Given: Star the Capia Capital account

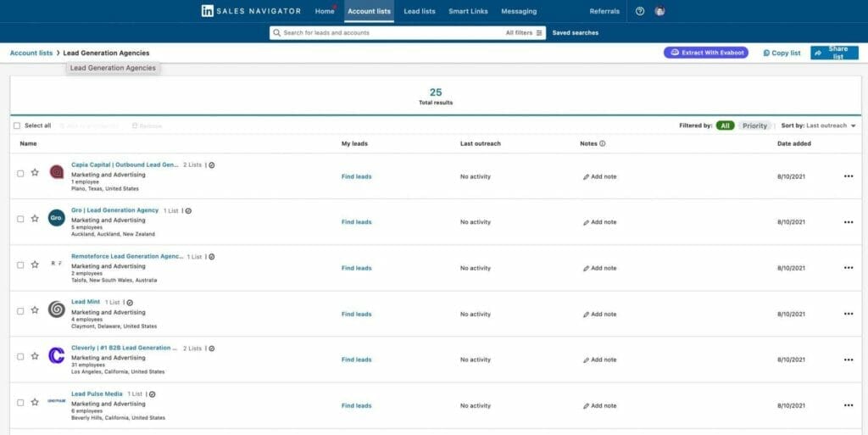Looking at the screenshot, I should (35, 172).
